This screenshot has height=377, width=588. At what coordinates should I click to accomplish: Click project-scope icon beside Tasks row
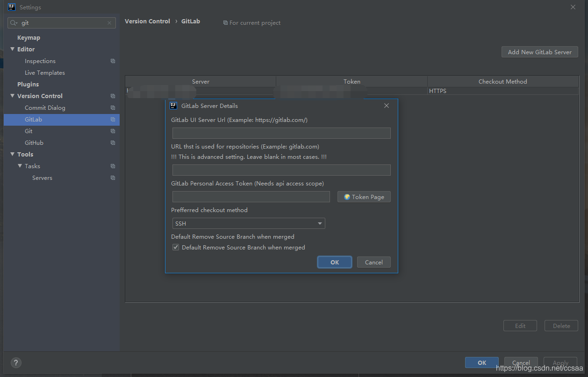click(x=113, y=166)
